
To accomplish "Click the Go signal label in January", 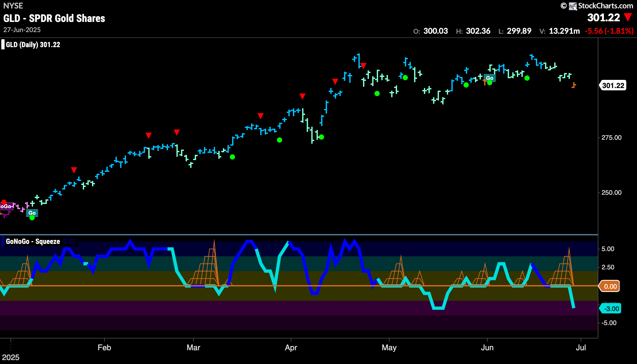I will [32, 213].
